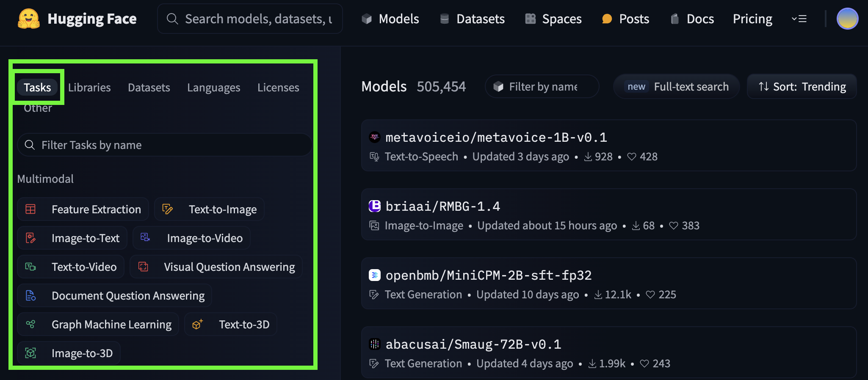Click the Document Question Answering icon
The height and width of the screenshot is (380, 868).
[30, 295]
